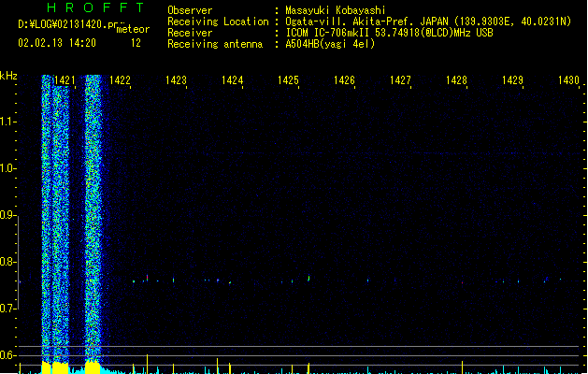588x374 pixels.
Task: Click the 1422 time axis marker
Action: point(120,80)
